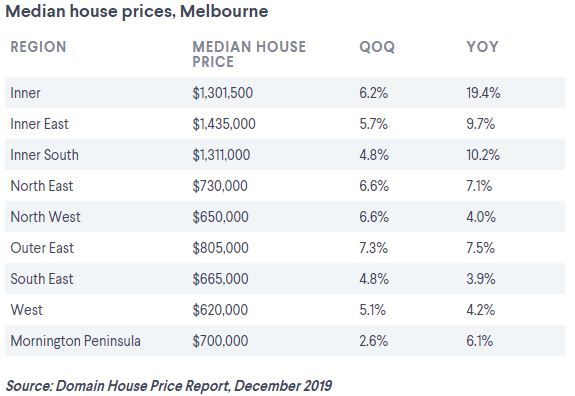Click the REGION column header
The width and height of the screenshot is (575, 396).
click(x=39, y=47)
